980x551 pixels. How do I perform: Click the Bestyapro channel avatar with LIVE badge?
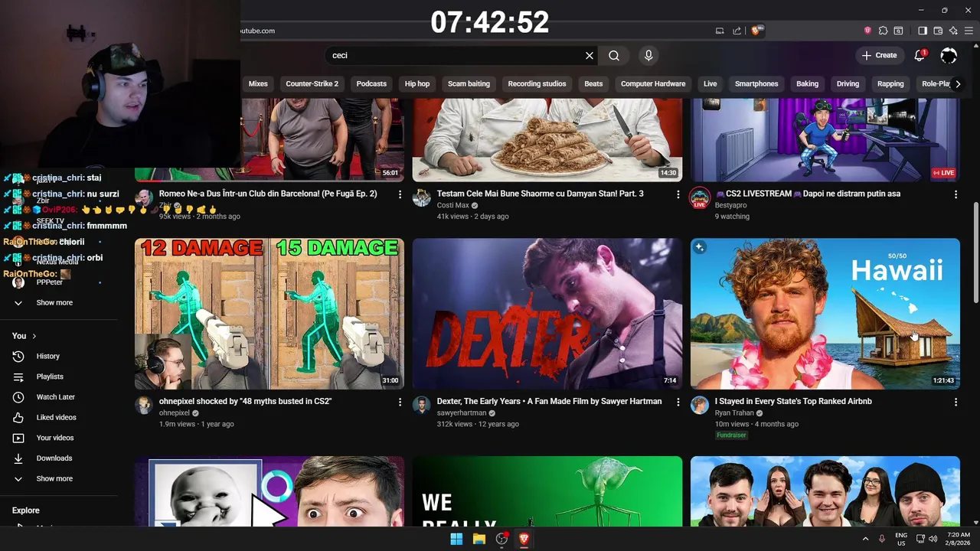click(699, 197)
